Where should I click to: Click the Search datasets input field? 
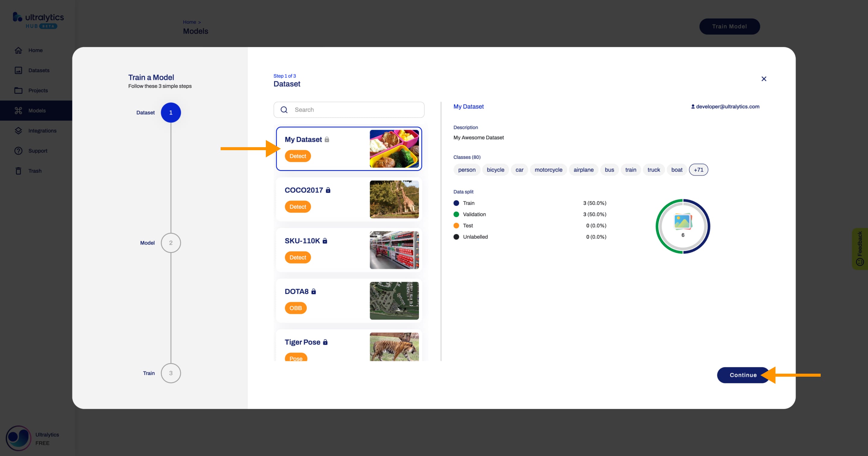click(x=348, y=109)
